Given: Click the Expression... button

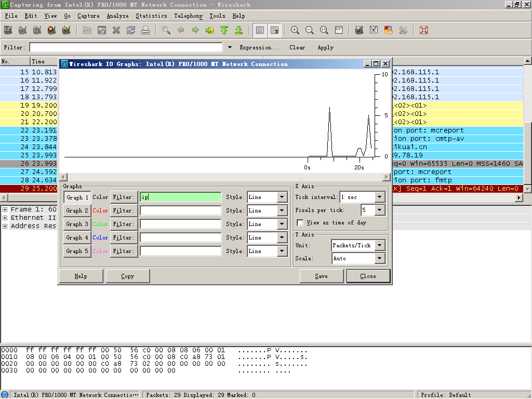Looking at the screenshot, I should pos(259,47).
